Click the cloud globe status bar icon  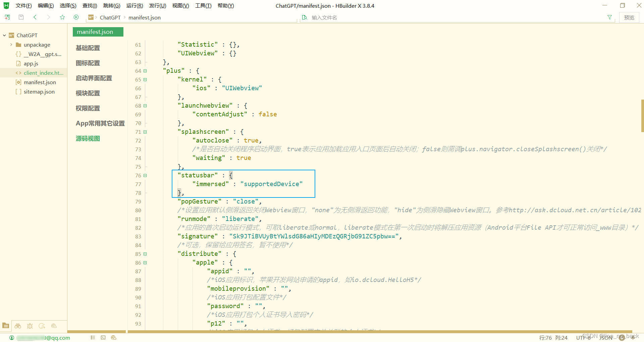(114, 338)
